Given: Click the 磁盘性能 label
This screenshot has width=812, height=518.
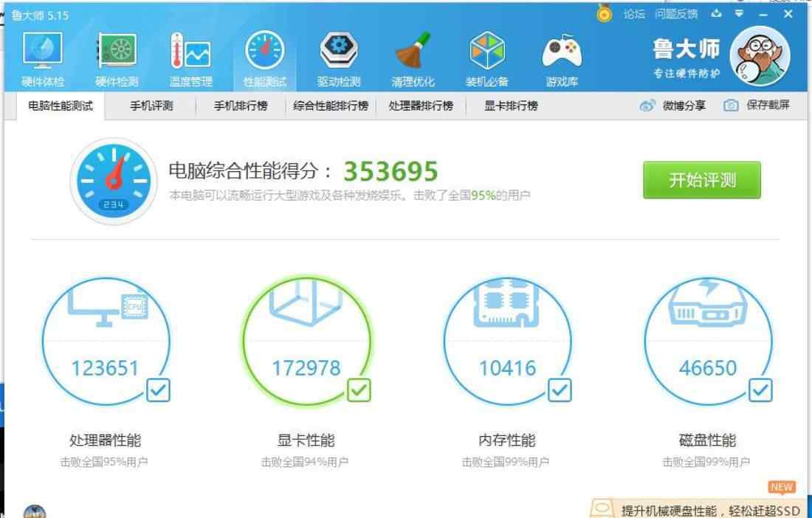Looking at the screenshot, I should [x=708, y=441].
